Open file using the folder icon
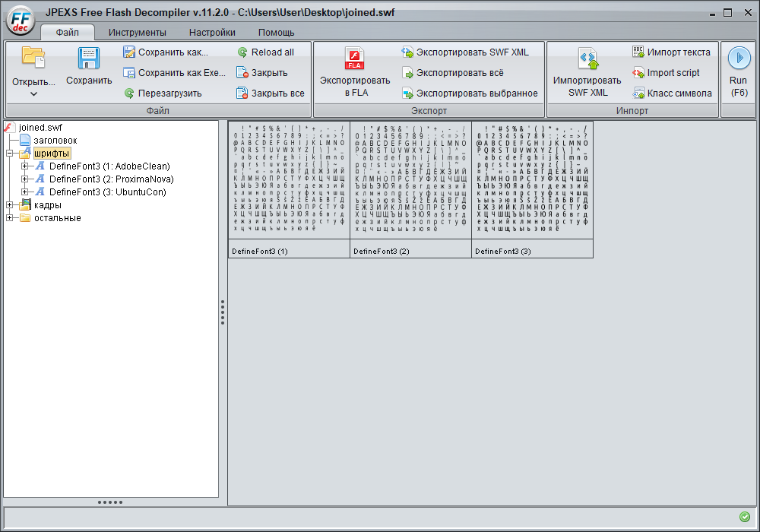760x532 pixels. tap(33, 57)
